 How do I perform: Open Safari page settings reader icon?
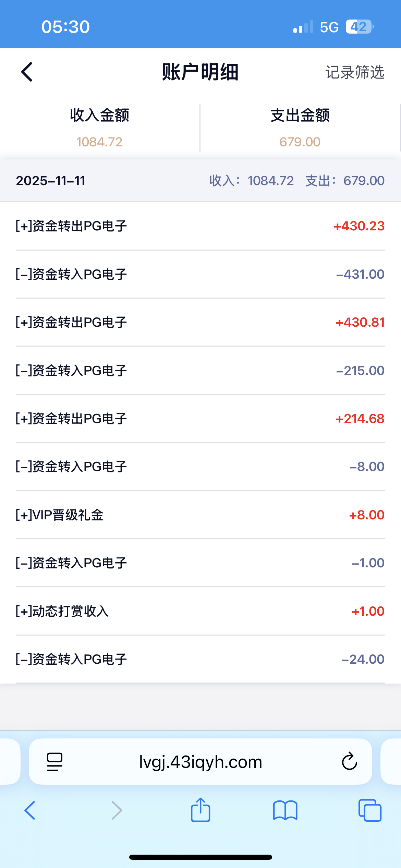54,762
